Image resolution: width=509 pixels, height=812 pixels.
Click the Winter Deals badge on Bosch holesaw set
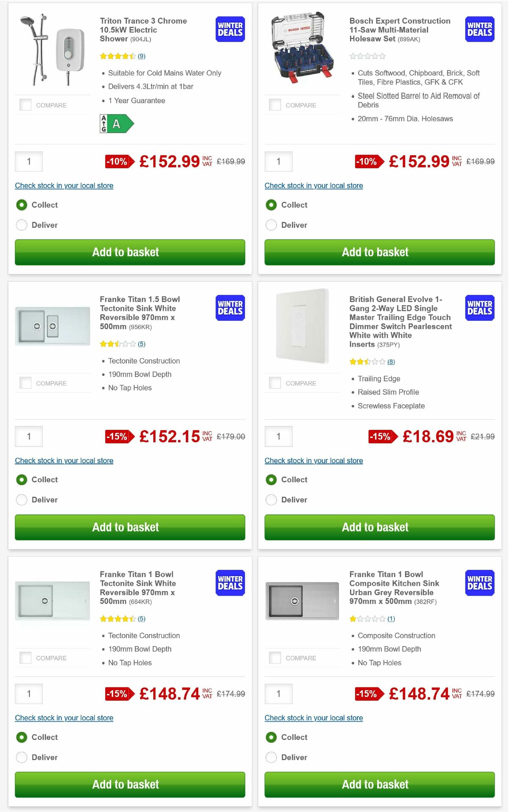pos(479,29)
